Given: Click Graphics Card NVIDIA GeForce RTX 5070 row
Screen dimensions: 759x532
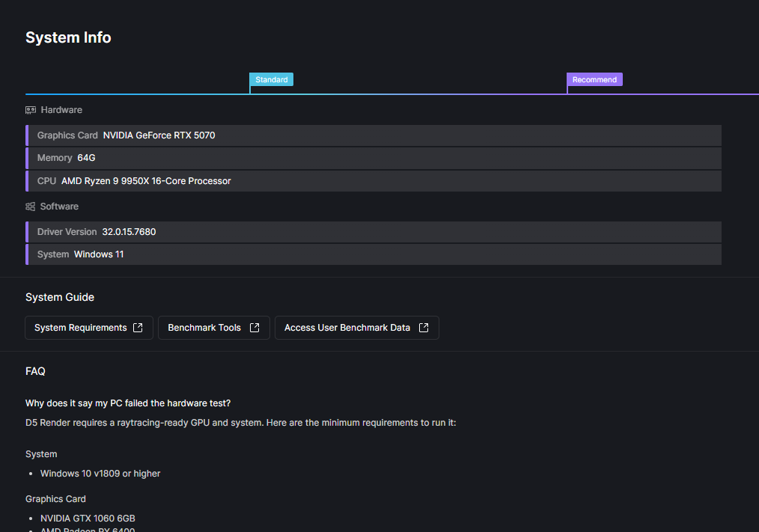Looking at the screenshot, I should tap(374, 135).
